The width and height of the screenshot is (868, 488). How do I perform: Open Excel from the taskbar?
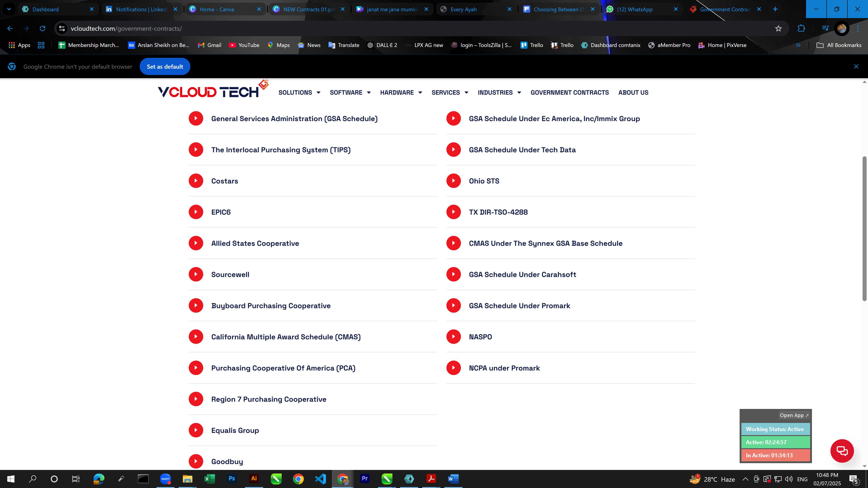tap(209, 479)
